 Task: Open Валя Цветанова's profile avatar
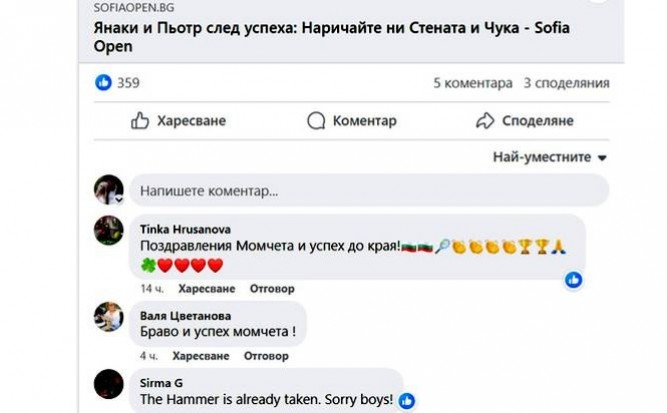pos(109,317)
